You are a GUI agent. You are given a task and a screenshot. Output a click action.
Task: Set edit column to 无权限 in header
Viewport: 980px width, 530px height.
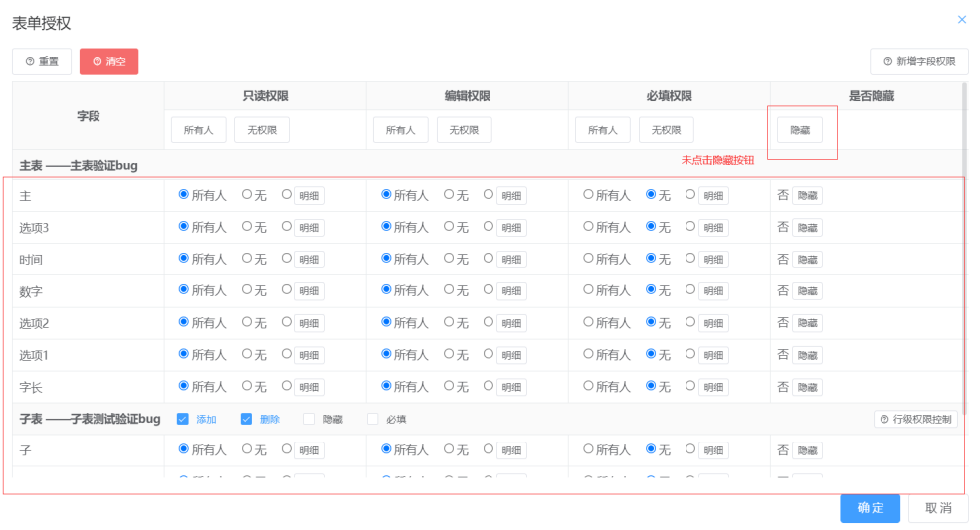point(464,130)
